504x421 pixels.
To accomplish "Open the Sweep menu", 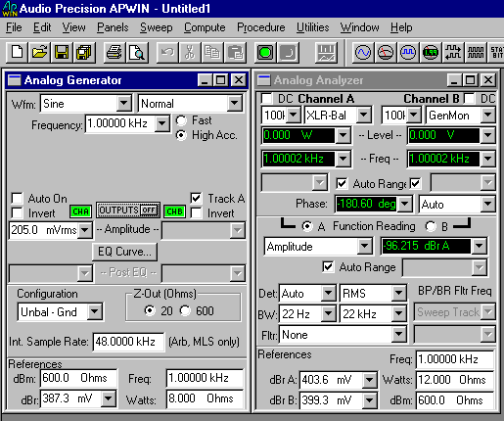I will click(x=157, y=27).
